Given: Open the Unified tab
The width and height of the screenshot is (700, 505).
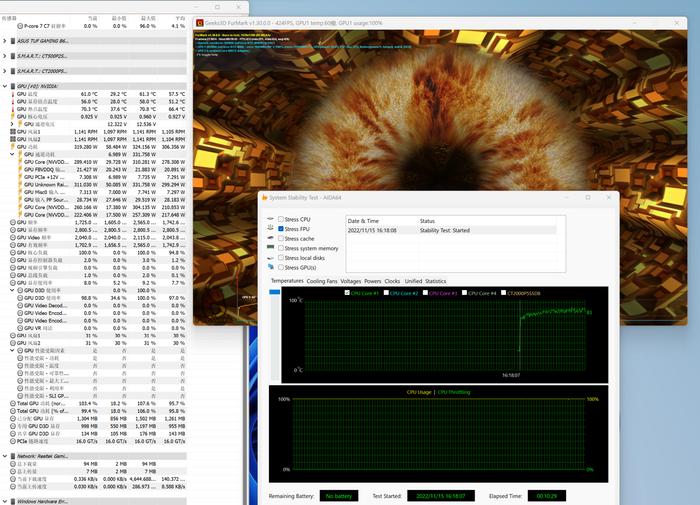Looking at the screenshot, I should tap(413, 281).
